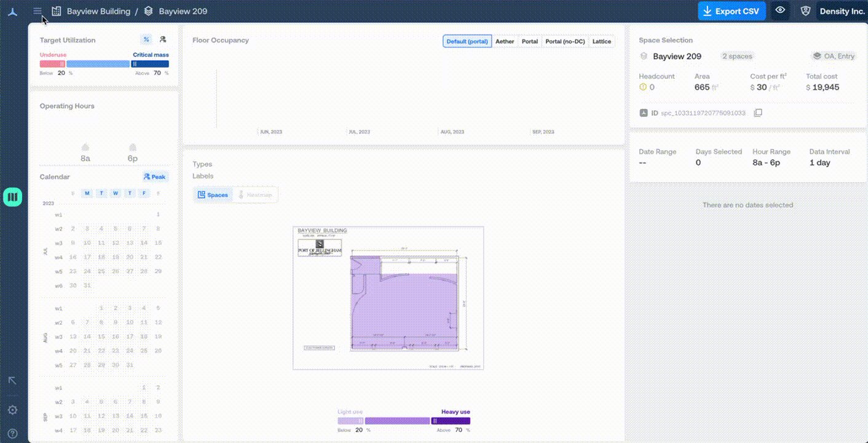Open the hamburger navigation menu

pyautogui.click(x=37, y=11)
